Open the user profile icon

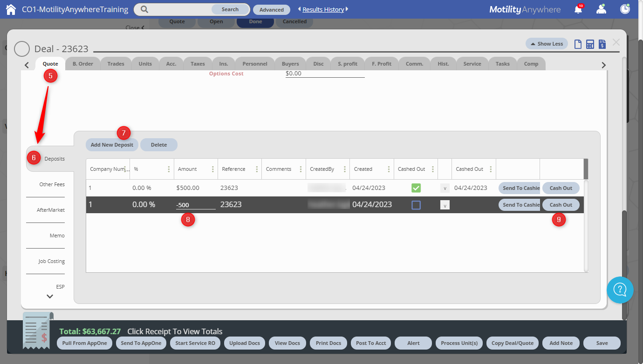pos(601,9)
